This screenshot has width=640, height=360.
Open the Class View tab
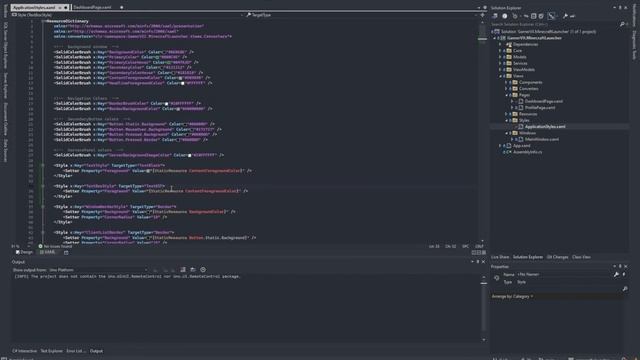pyautogui.click(x=581, y=257)
